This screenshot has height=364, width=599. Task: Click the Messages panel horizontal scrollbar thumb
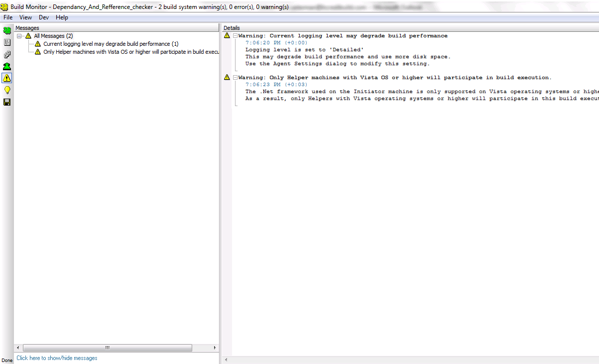pos(107,348)
